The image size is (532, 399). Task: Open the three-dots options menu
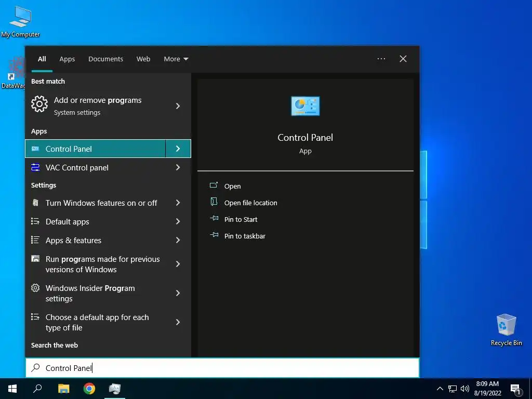point(381,59)
